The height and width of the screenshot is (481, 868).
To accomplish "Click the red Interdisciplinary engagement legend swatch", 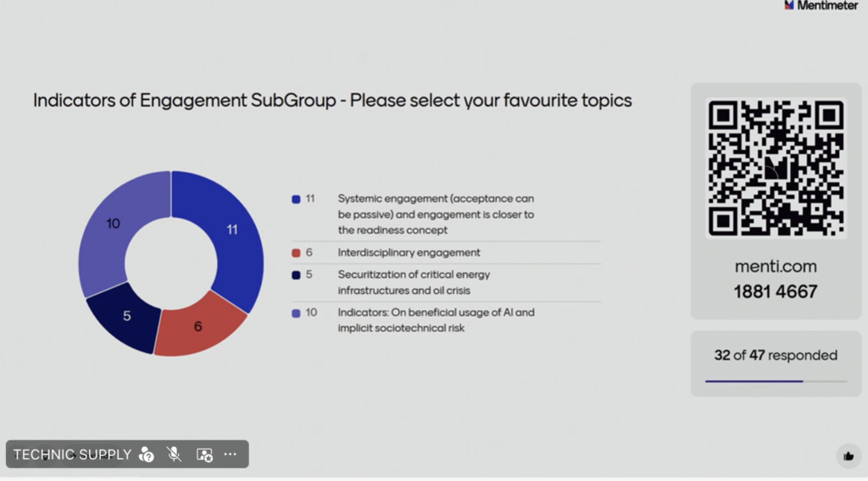I will [x=296, y=252].
